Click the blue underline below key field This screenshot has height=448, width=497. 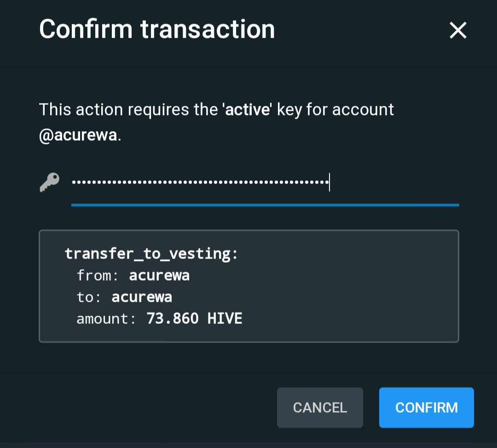coord(265,205)
